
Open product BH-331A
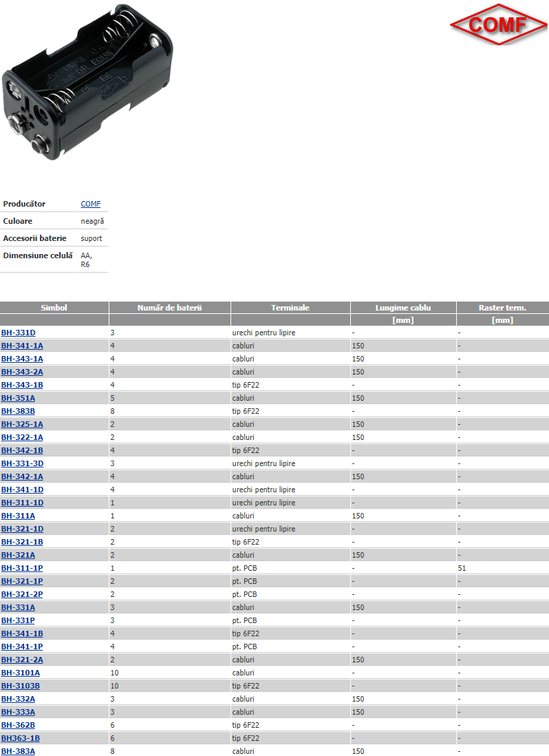19,607
